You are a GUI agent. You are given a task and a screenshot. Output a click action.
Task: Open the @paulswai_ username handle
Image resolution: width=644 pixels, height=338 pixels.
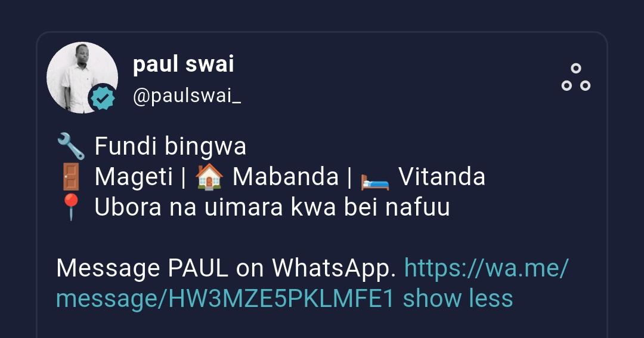coord(187,96)
